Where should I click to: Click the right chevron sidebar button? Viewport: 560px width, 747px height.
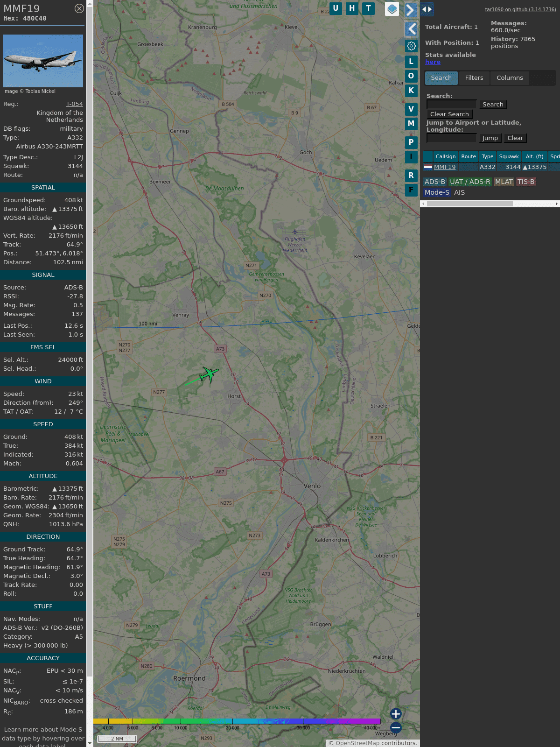click(x=411, y=10)
